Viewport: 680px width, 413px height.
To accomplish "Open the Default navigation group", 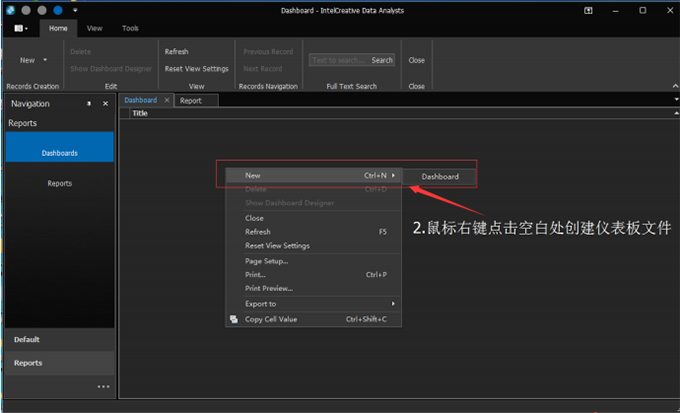I will [x=27, y=340].
